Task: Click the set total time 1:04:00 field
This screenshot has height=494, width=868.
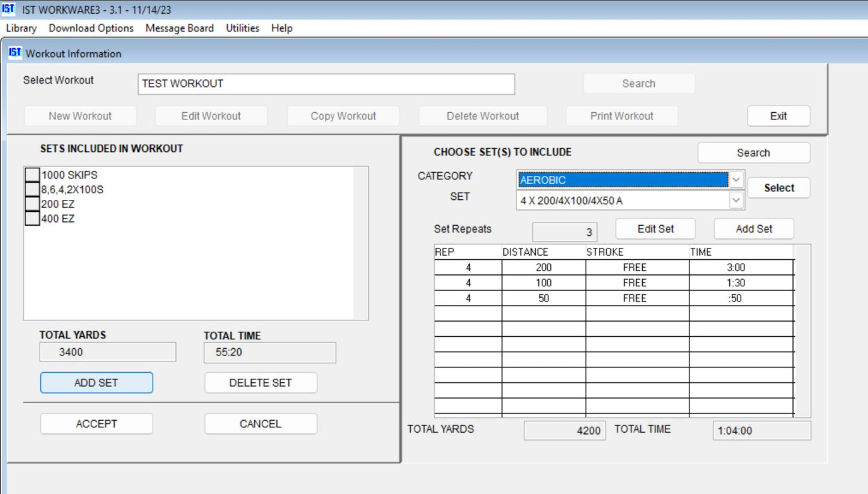Action: pos(762,430)
